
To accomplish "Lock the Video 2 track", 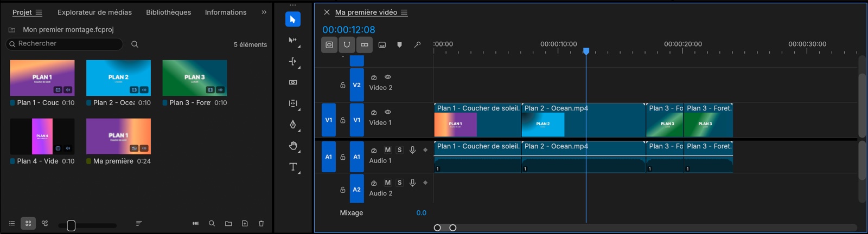I will pyautogui.click(x=343, y=85).
